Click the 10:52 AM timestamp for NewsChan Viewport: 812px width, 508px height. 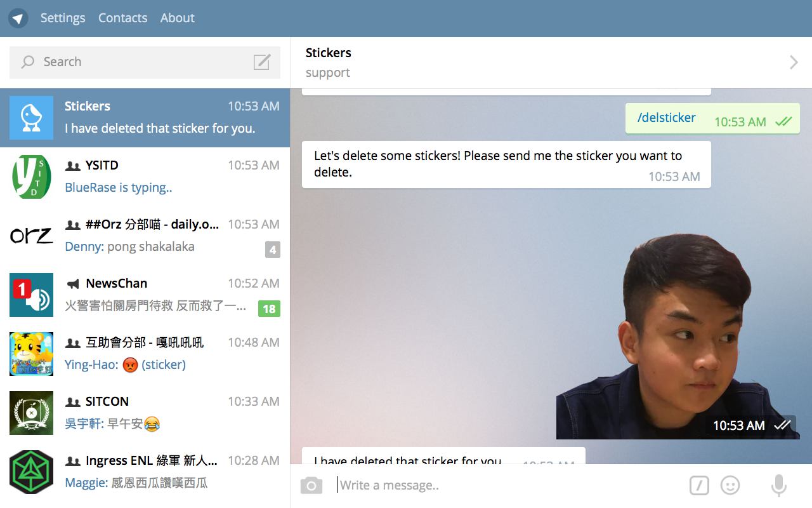[254, 283]
